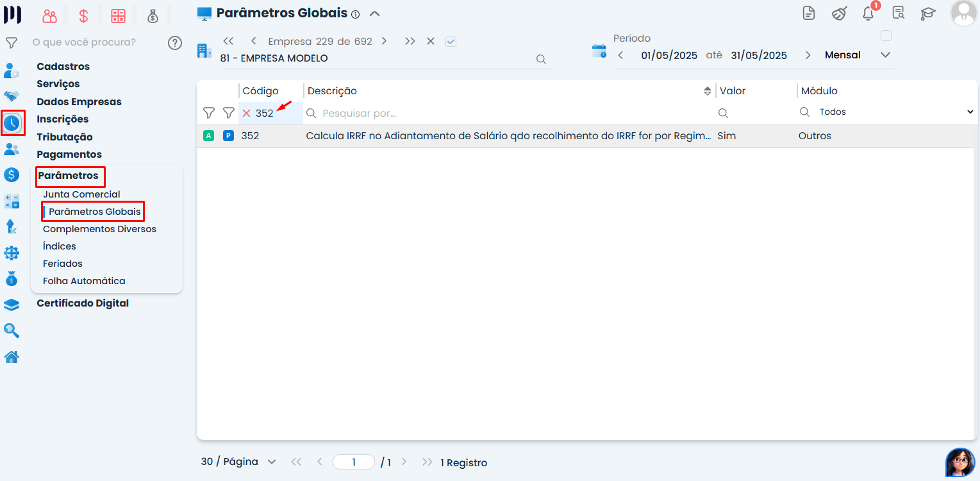The image size is (980, 481).
Task: Click the red dollar sign shortcut icon
Action: (84, 16)
